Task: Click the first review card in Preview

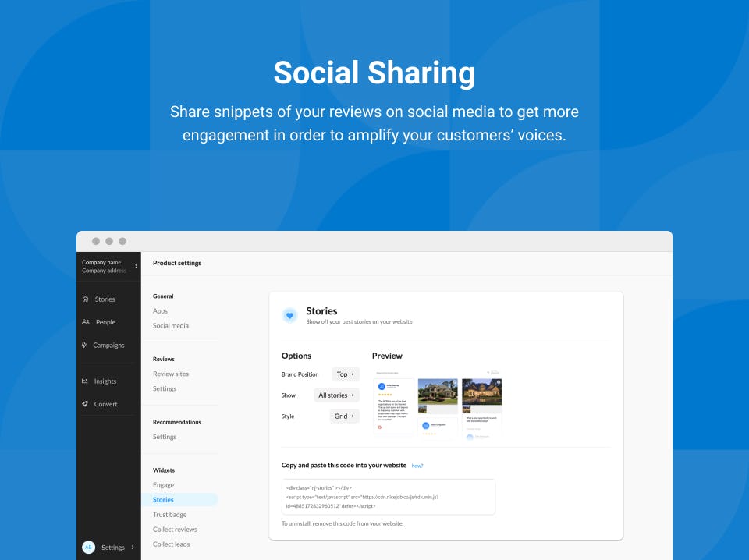Action: (393, 406)
